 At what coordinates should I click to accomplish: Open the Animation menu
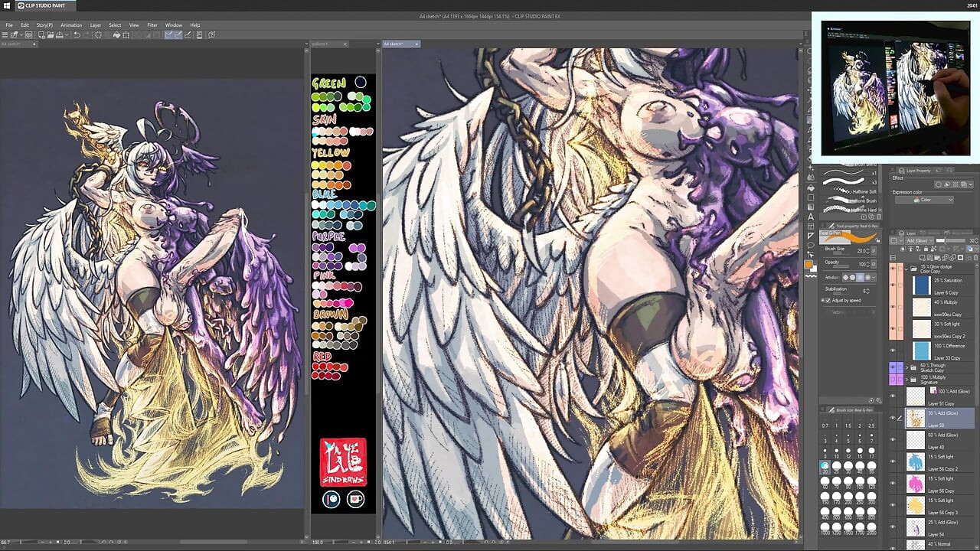click(71, 25)
